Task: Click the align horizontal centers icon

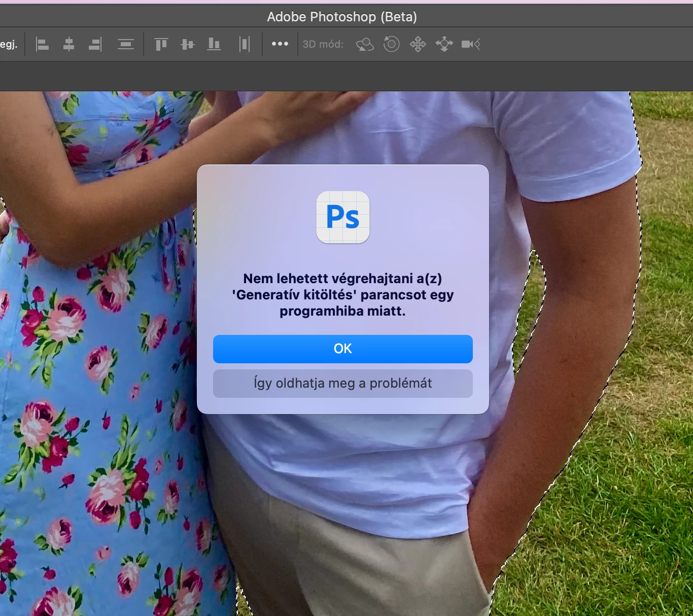Action: point(68,45)
